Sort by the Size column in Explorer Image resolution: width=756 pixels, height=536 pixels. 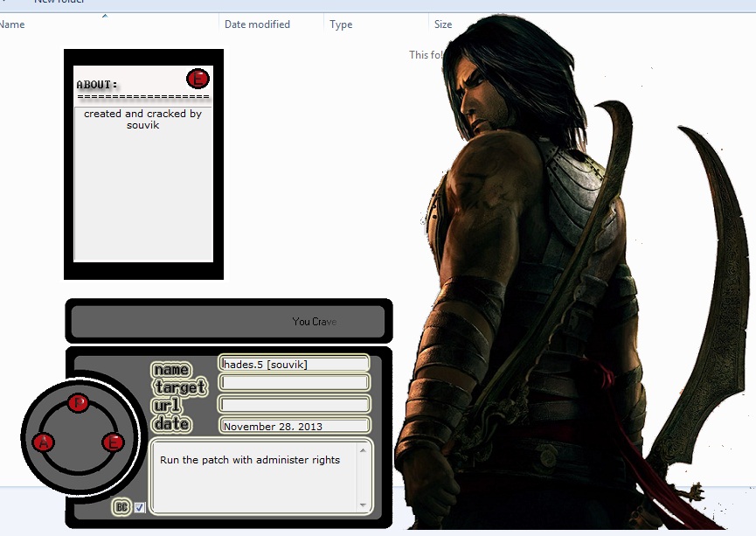pos(442,24)
